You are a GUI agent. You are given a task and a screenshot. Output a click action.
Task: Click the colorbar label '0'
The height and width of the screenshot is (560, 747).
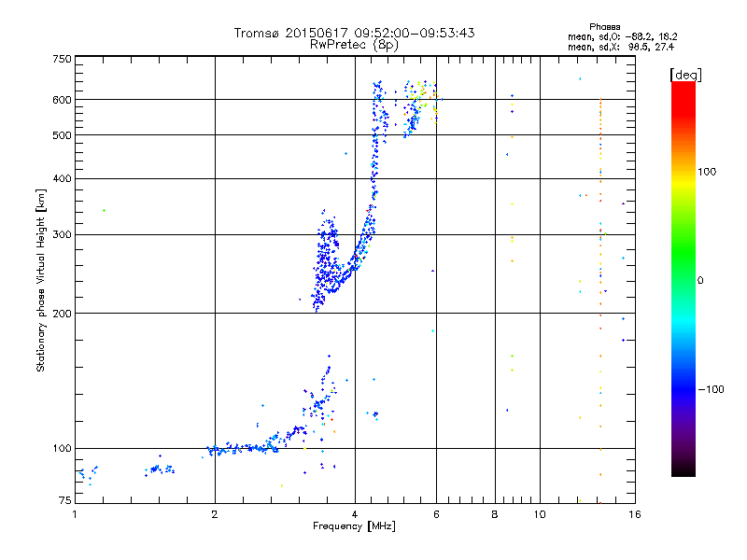pos(699,281)
